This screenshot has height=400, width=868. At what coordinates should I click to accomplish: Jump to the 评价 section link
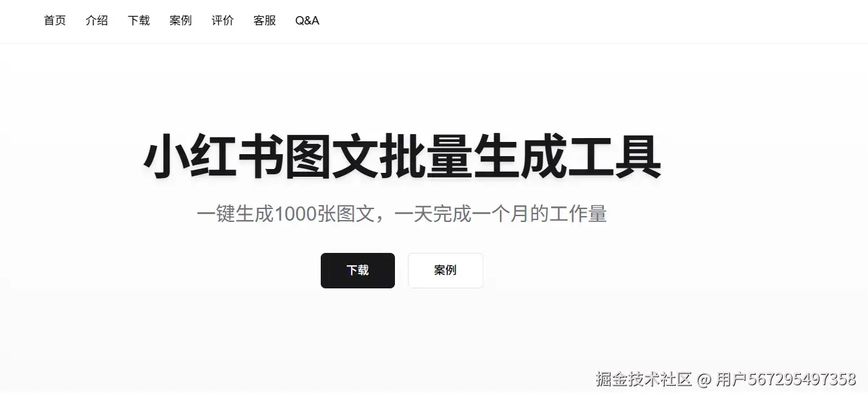pyautogui.click(x=223, y=21)
